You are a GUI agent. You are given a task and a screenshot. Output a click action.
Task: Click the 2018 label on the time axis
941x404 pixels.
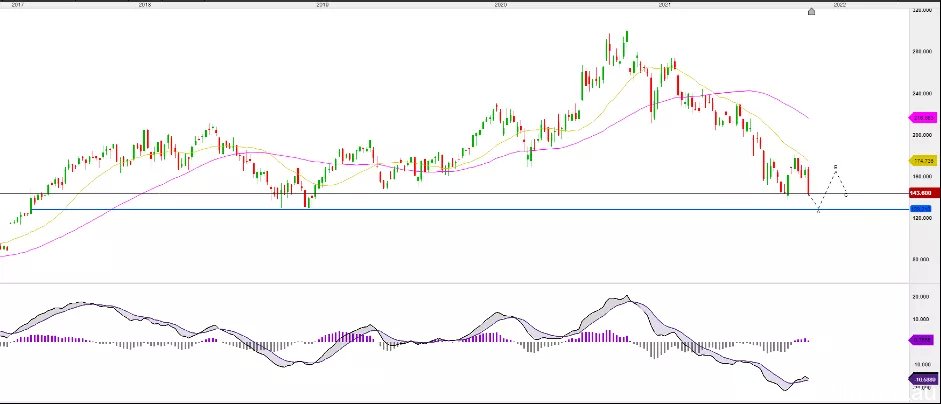[x=145, y=4]
